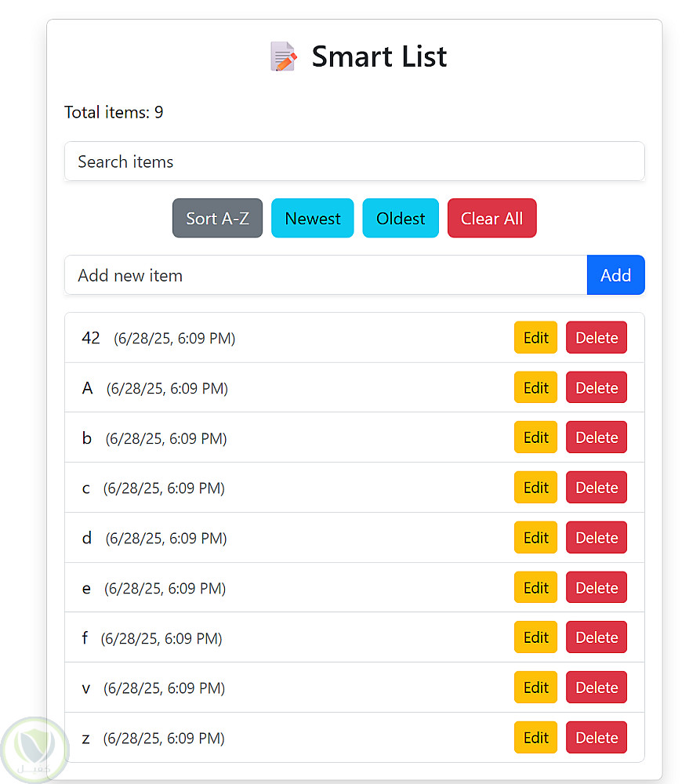Show Oldest items first
This screenshot has height=784, width=700.
coord(401,219)
